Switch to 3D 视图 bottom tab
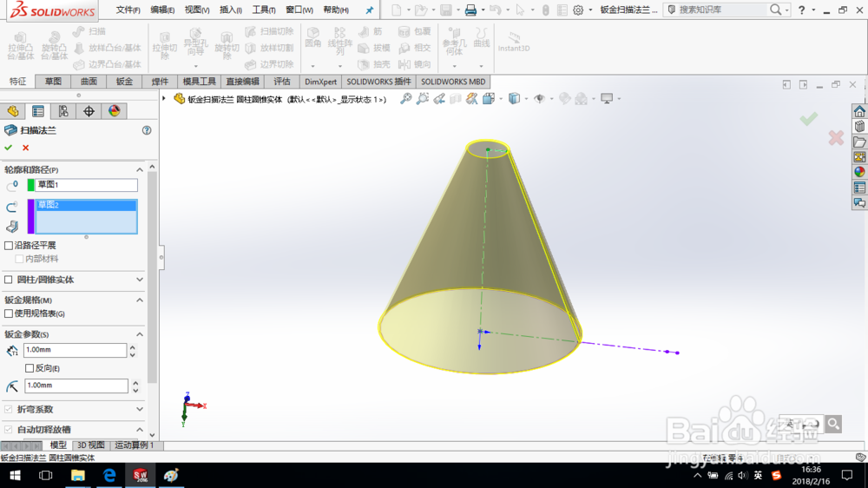The image size is (868, 488). point(91,445)
